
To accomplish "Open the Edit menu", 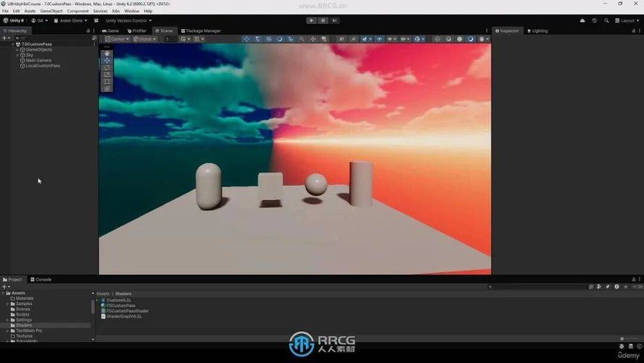I will 17,11.
